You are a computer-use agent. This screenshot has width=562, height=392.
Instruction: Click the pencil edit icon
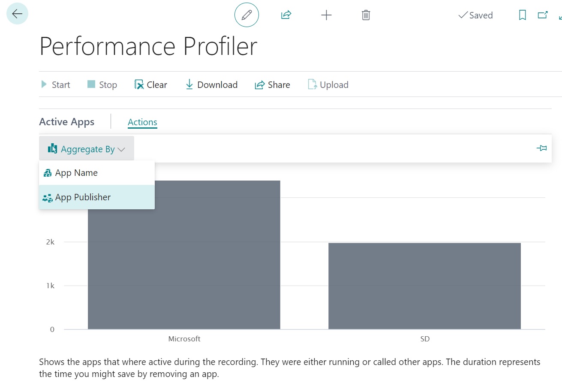pyautogui.click(x=246, y=15)
